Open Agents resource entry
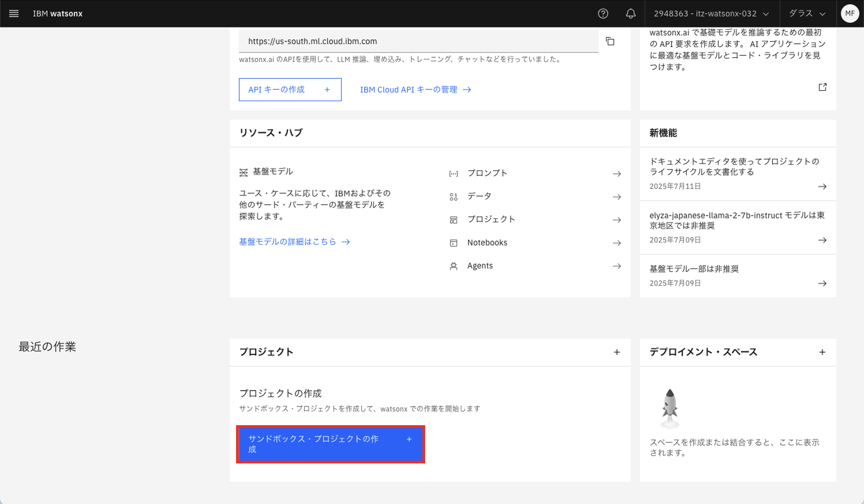 (x=535, y=266)
